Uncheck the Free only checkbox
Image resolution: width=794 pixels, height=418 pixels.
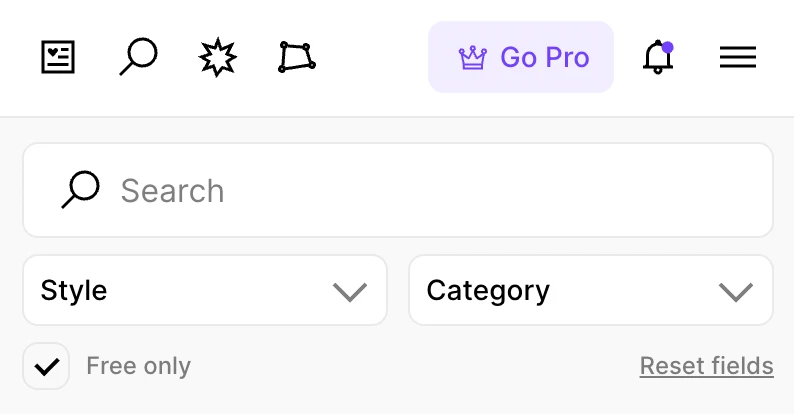[x=46, y=366]
